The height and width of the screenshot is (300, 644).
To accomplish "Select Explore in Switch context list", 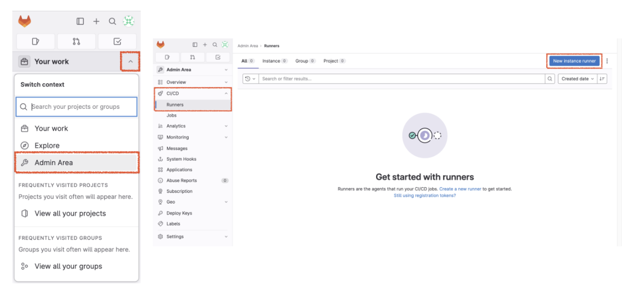I will (77, 145).
